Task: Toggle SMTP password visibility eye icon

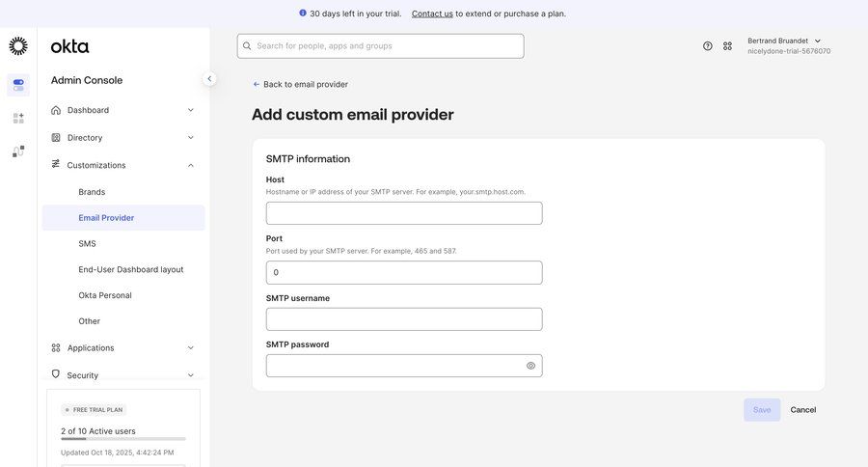Action: [530, 366]
